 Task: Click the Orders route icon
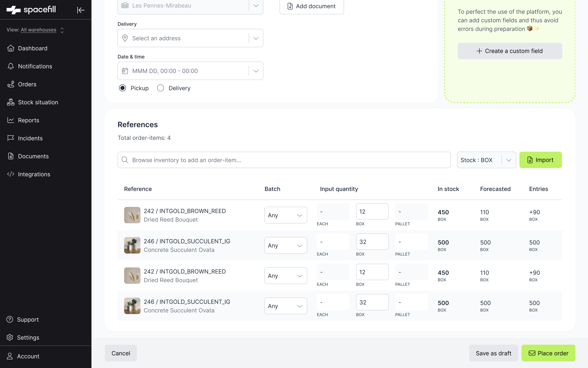pyautogui.click(x=11, y=84)
